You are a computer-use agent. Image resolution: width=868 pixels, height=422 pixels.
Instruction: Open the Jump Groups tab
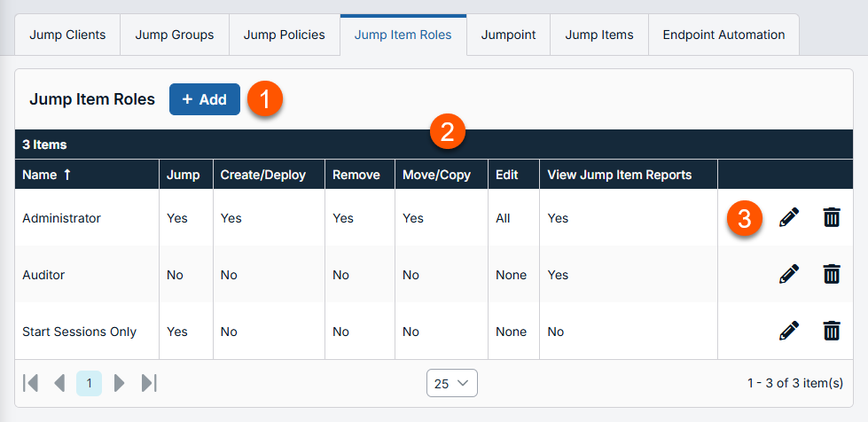pyautogui.click(x=175, y=35)
